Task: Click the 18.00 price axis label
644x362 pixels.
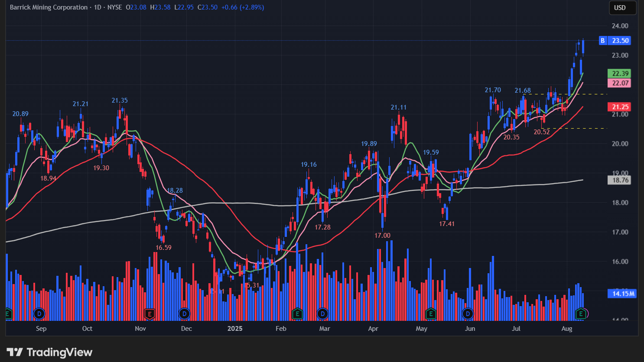Action: [x=620, y=203]
